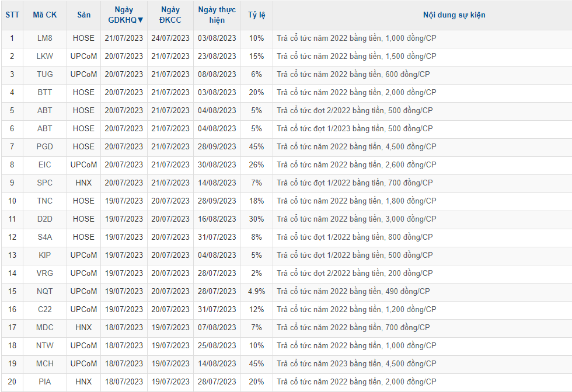Open the LM8 stock code link

[44, 38]
